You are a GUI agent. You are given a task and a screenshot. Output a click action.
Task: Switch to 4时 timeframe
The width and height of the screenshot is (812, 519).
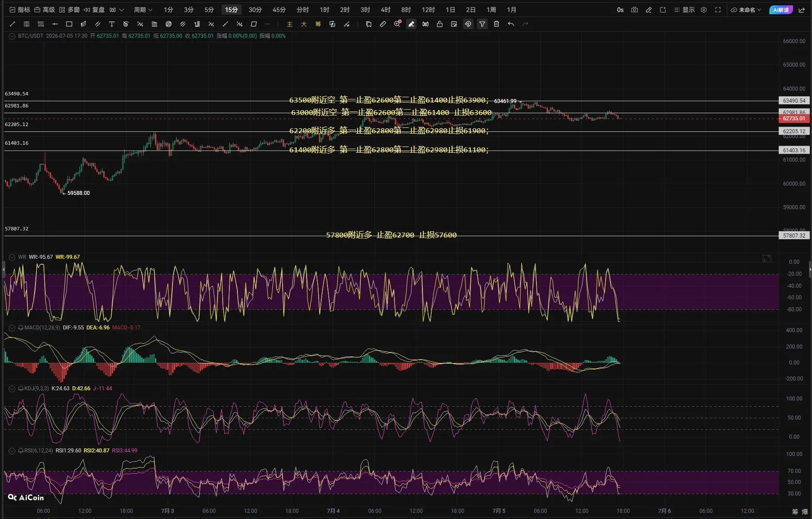pos(386,10)
